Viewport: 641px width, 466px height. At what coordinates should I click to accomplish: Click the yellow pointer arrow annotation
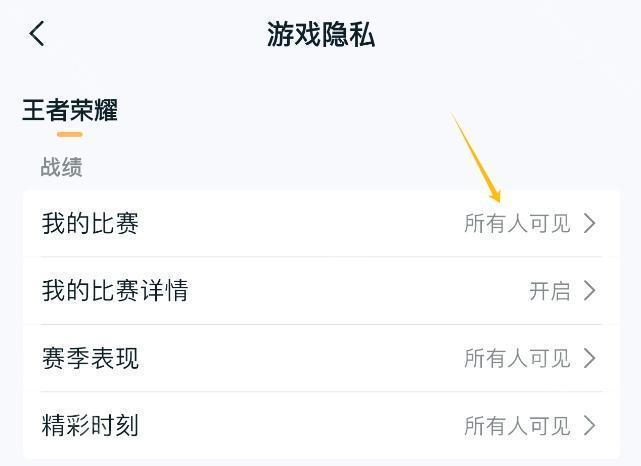tap(476, 157)
